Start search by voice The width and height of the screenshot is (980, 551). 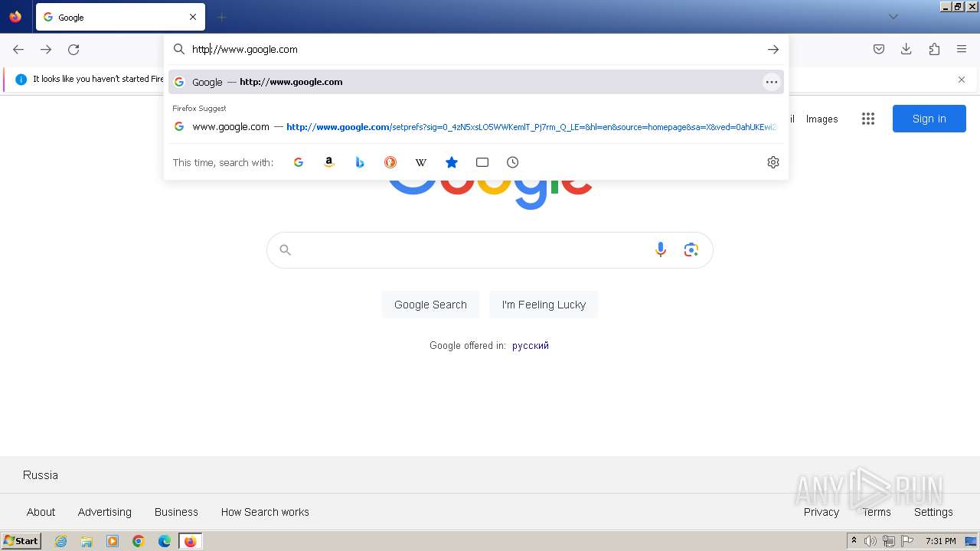[x=661, y=249]
